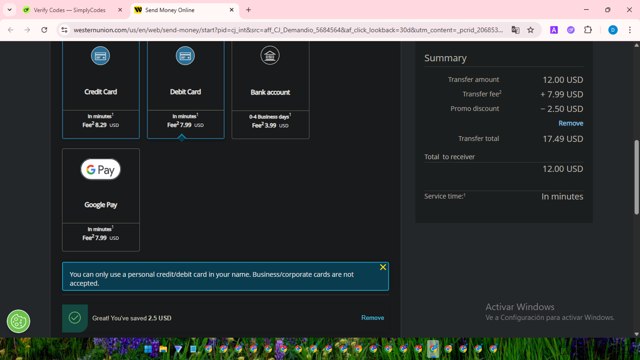Open the translate page icon
Screen dimensions: 640x360
coord(516,30)
